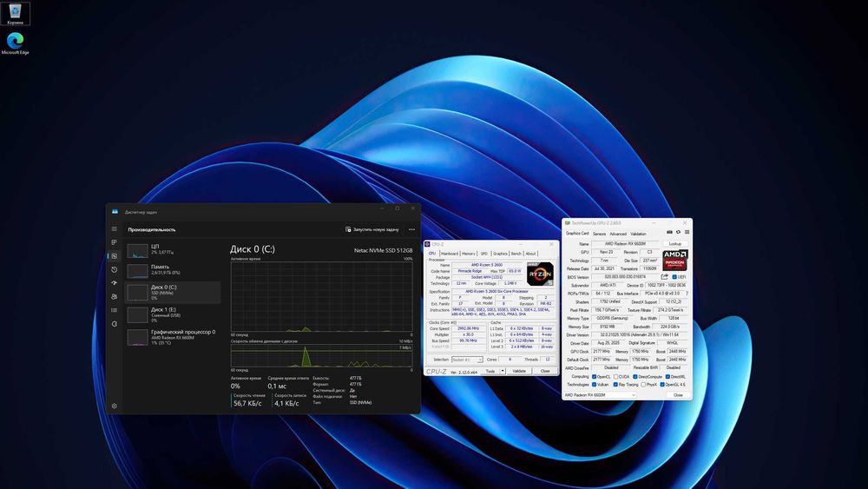The height and width of the screenshot is (489, 868).
Task: Toggle the PhysX checkbox in GPU-Z
Action: click(x=643, y=384)
